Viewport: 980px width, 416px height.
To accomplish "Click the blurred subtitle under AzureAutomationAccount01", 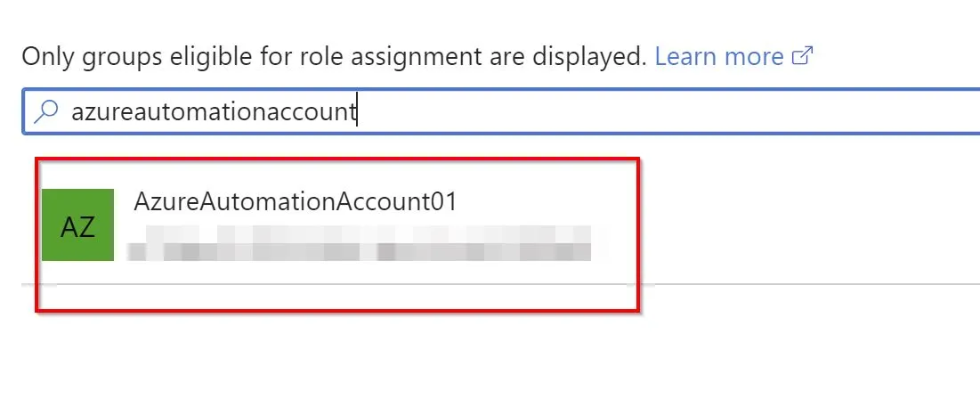I will click(360, 243).
